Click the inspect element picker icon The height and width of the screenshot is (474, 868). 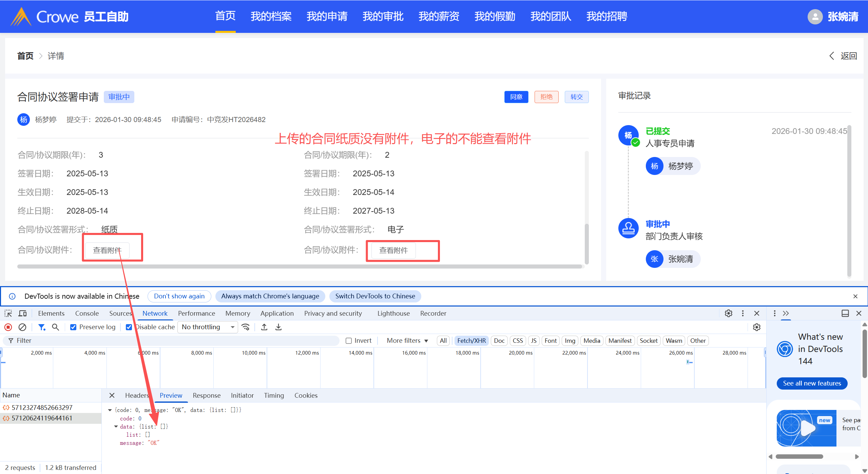(8, 313)
